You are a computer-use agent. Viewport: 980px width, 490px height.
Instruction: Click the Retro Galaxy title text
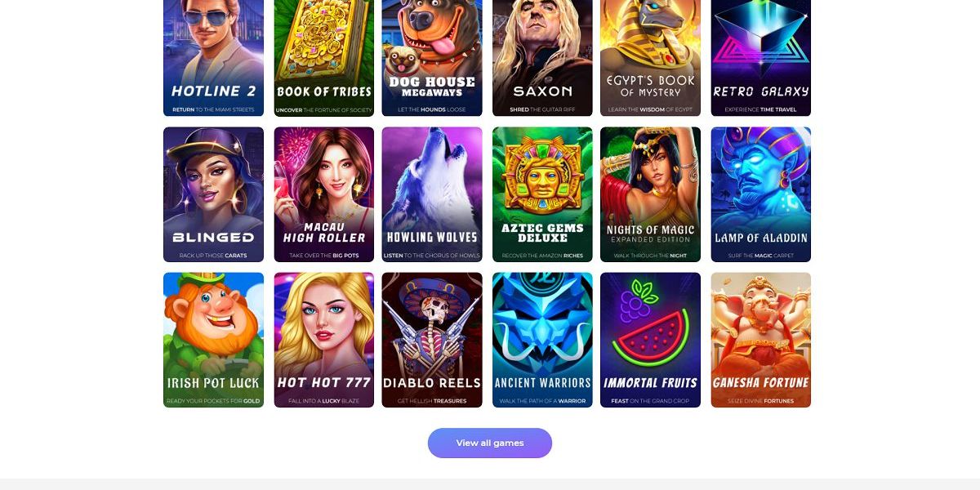761,91
